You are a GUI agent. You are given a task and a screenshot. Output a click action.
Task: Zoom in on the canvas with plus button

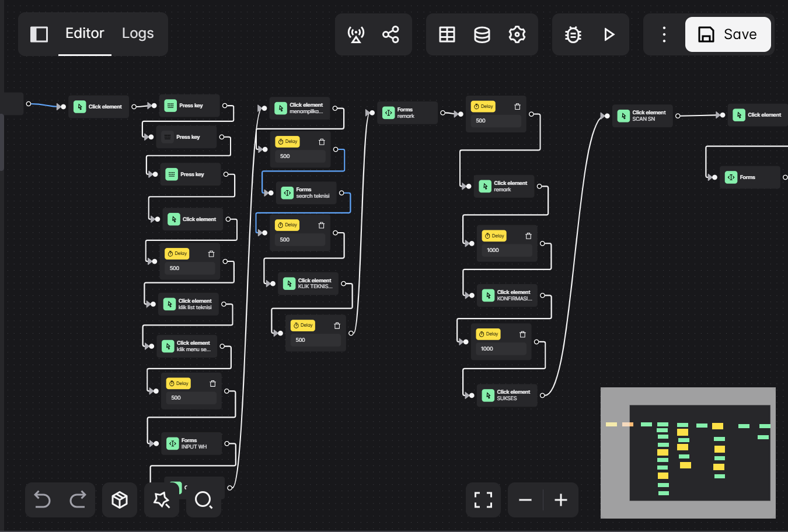[x=561, y=500]
